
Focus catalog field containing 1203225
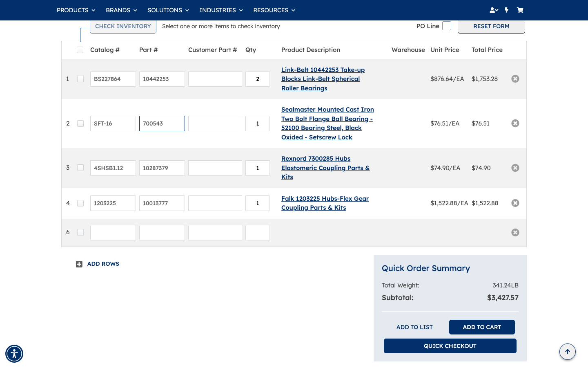click(x=113, y=203)
